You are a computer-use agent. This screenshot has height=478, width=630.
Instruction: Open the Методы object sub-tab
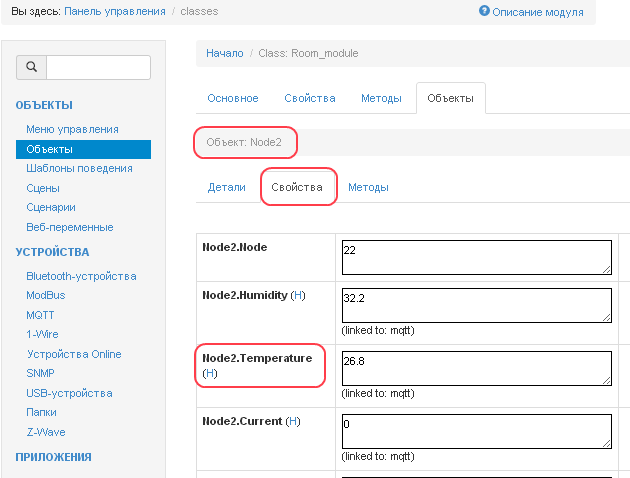point(368,187)
